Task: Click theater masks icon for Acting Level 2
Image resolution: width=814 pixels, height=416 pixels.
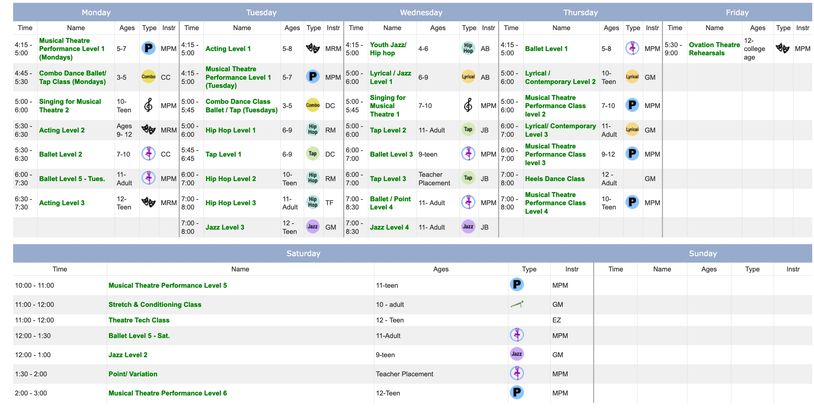Action: tap(148, 130)
